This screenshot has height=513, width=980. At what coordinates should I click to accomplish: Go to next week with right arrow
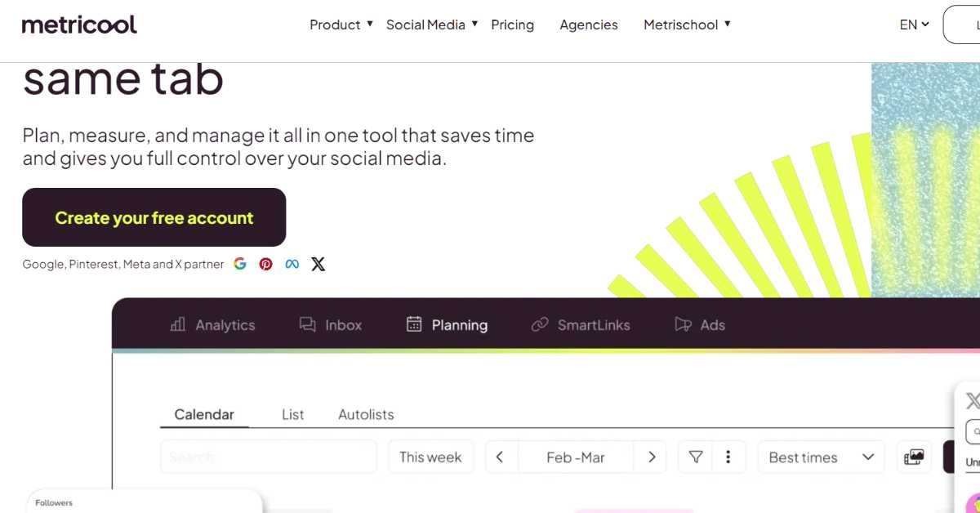point(651,457)
